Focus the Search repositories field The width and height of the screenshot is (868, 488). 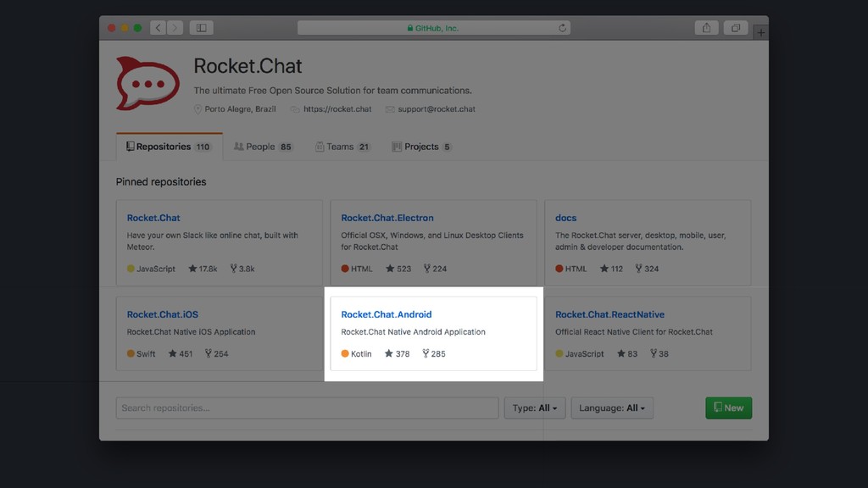pyautogui.click(x=307, y=408)
